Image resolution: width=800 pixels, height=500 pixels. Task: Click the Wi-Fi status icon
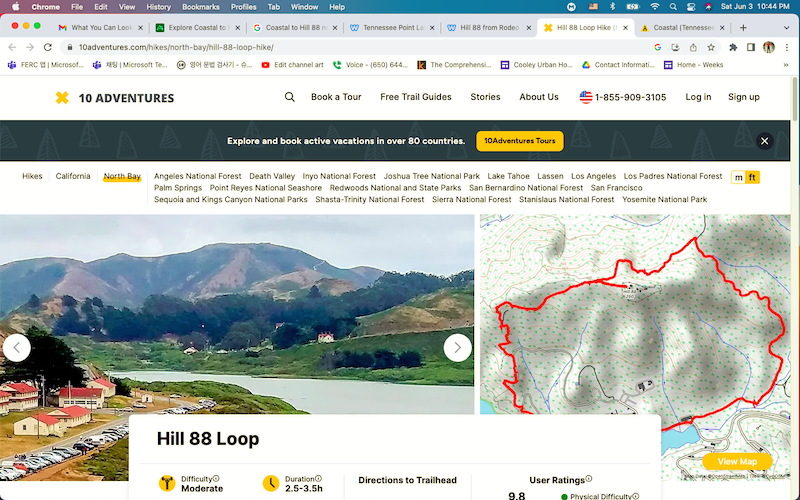click(x=655, y=7)
